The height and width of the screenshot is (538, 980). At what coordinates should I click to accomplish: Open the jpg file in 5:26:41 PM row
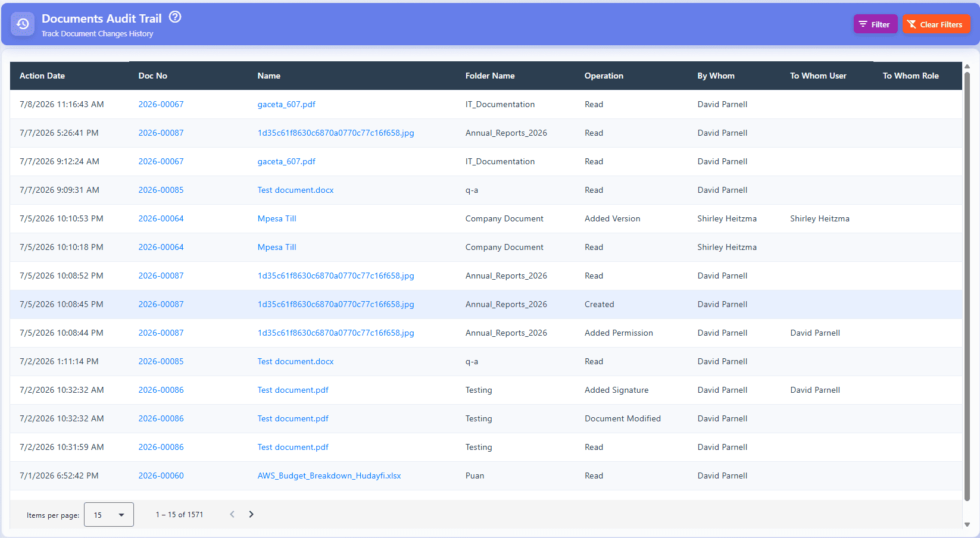click(336, 133)
